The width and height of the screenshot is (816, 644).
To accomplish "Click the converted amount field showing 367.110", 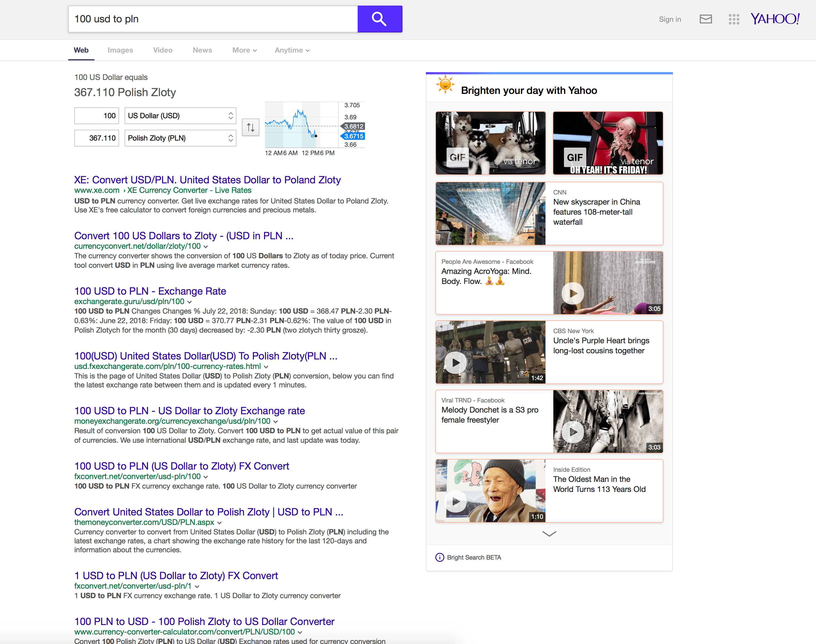I will (x=96, y=138).
